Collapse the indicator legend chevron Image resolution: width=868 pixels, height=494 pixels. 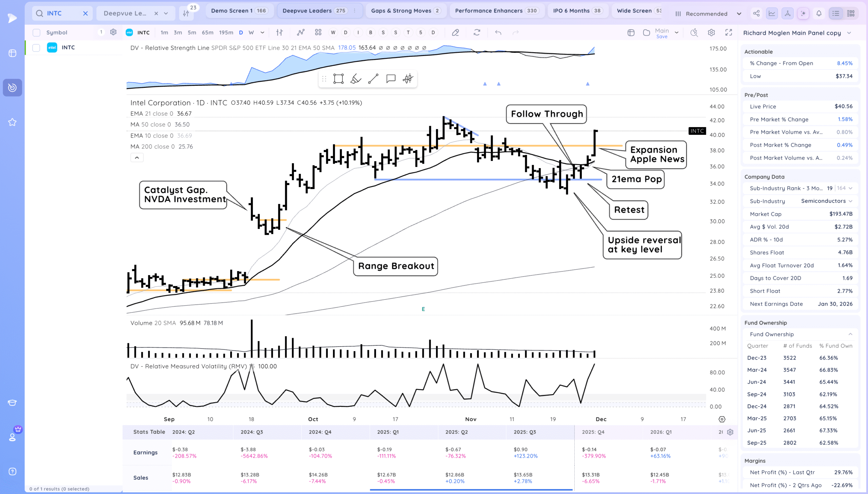137,158
